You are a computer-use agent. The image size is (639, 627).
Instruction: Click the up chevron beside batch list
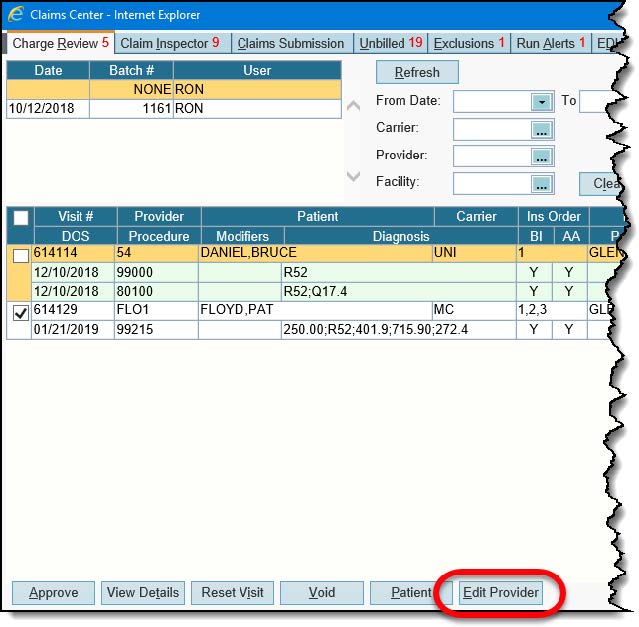[x=352, y=105]
